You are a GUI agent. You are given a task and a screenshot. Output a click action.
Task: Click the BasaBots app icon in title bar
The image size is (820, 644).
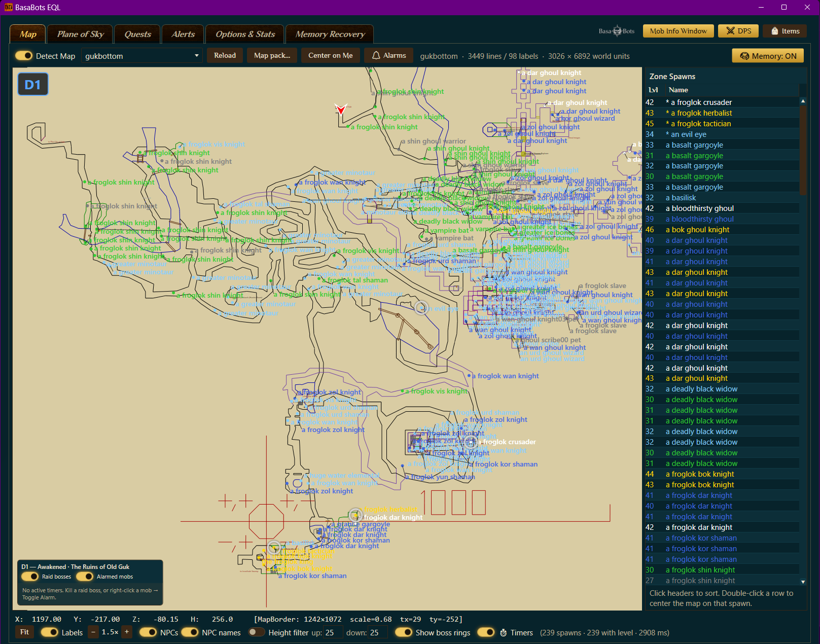click(x=8, y=7)
